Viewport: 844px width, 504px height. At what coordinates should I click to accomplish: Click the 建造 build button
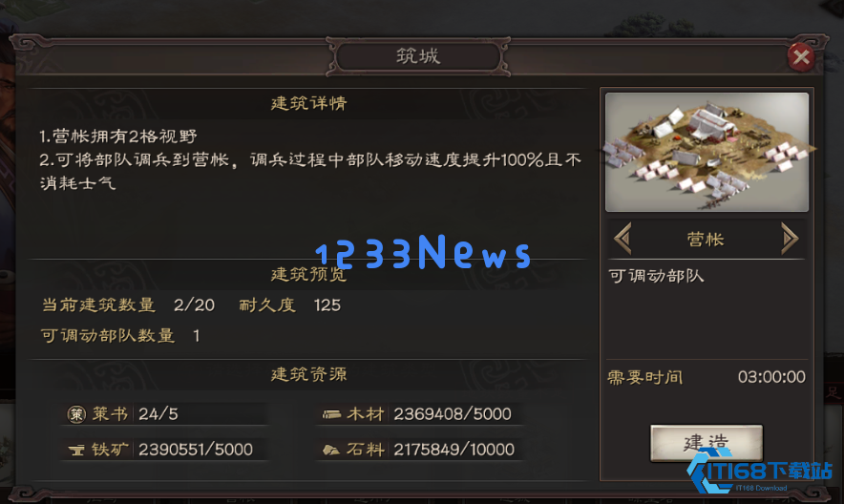(x=707, y=443)
